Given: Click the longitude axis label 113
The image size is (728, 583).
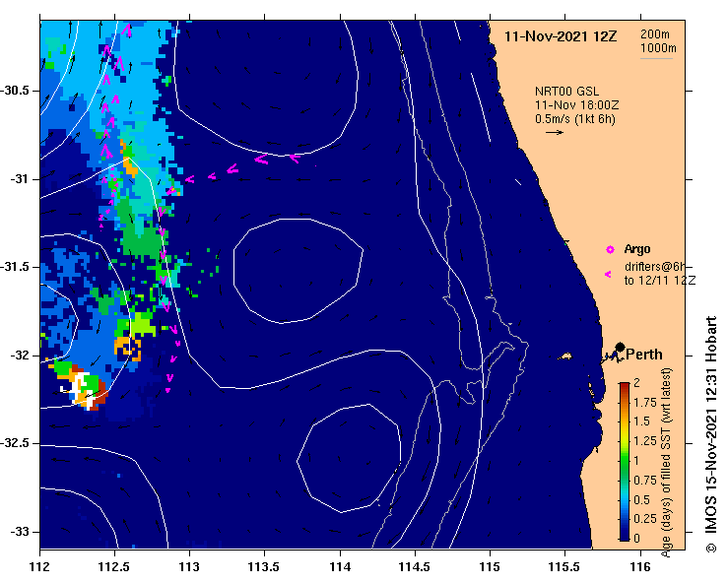Looking at the screenshot, I should pos(189,567).
